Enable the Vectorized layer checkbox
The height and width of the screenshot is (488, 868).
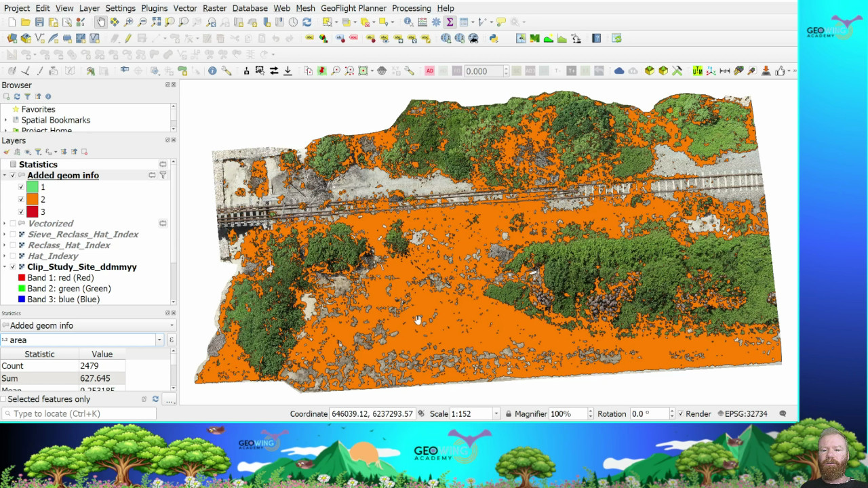pyautogui.click(x=13, y=224)
